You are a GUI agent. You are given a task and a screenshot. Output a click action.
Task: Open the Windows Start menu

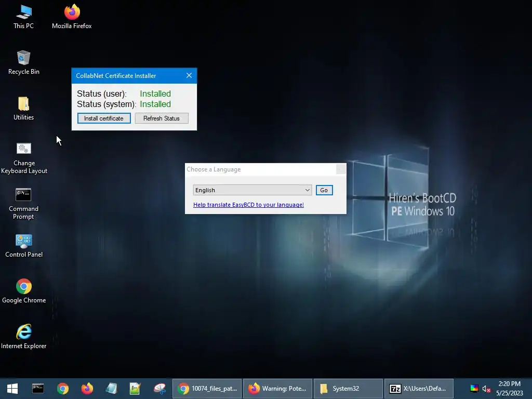[x=12, y=389]
